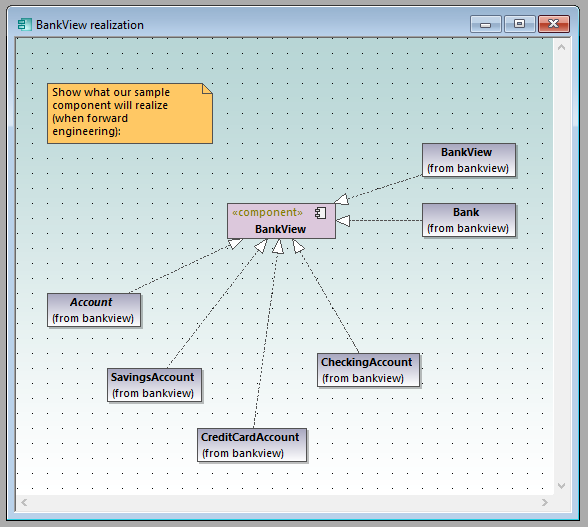The image size is (588, 527).
Task: Click the vertical scrollbar up arrow
Action: [561, 47]
